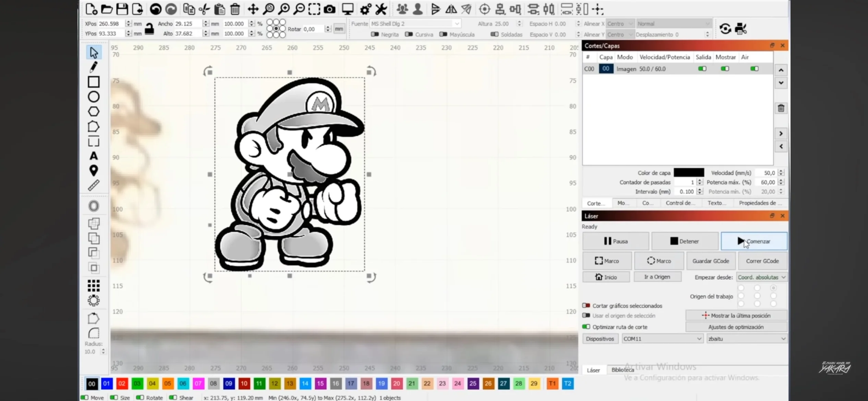This screenshot has width=868, height=401.
Task: Select the Draw Lines pencil tool
Action: pyautogui.click(x=93, y=67)
